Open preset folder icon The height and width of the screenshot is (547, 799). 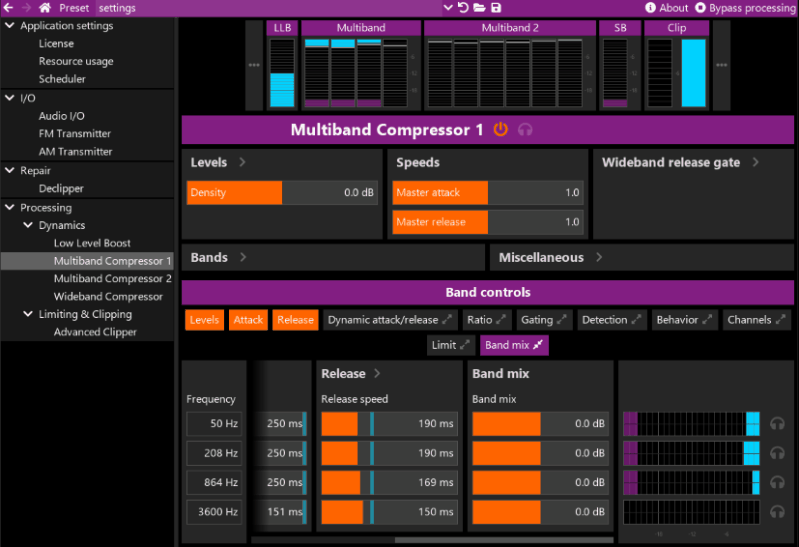(x=479, y=8)
